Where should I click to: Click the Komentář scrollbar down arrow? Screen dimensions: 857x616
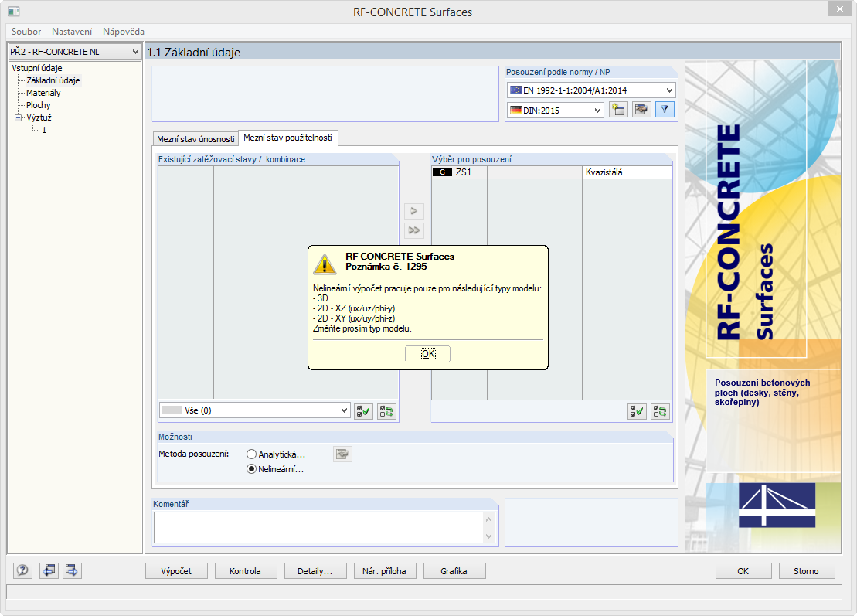488,536
